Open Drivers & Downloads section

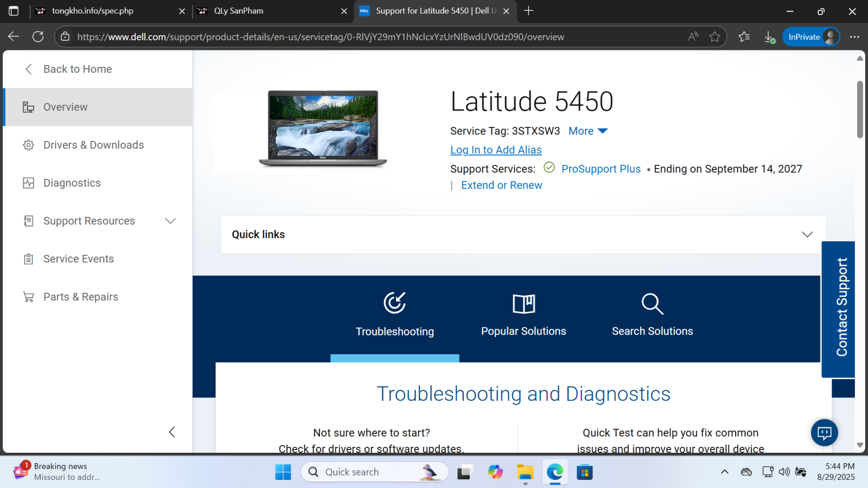(93, 145)
